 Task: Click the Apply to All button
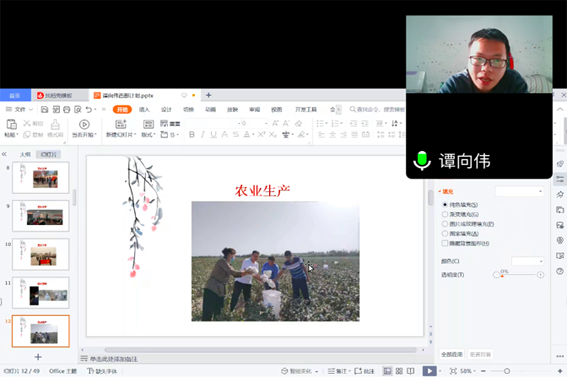(452, 354)
